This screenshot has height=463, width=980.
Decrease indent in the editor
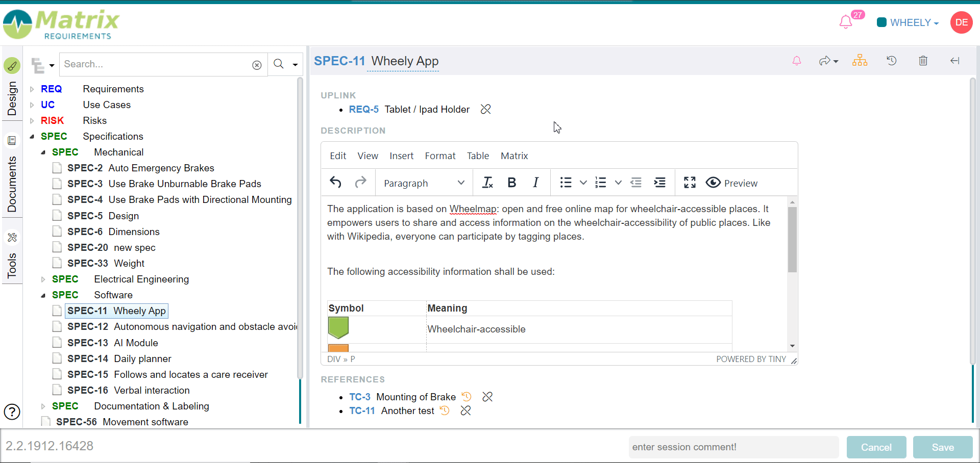click(x=636, y=183)
